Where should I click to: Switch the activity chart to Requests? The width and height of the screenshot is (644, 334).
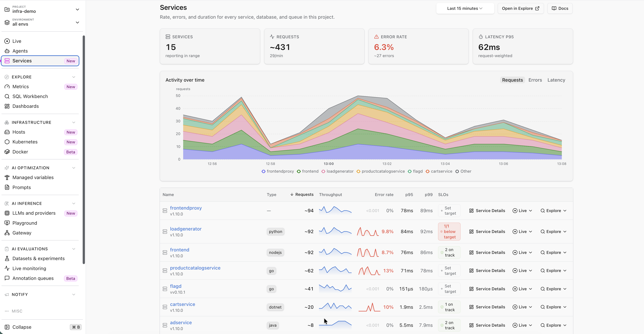click(x=512, y=80)
